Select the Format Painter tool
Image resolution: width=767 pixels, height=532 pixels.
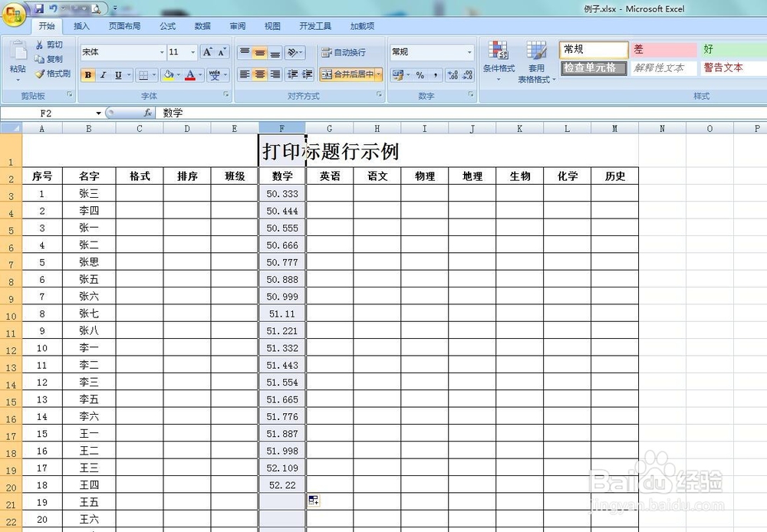(x=54, y=74)
